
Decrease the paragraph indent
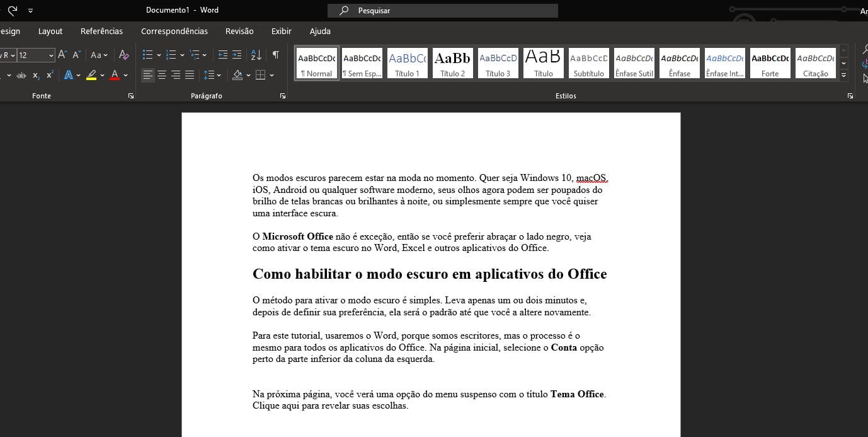[223, 55]
